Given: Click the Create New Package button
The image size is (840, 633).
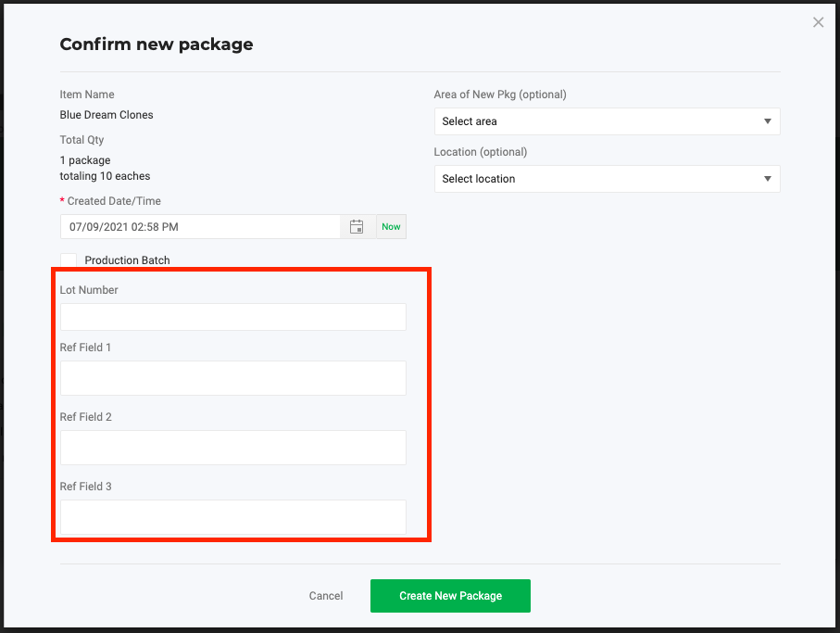Looking at the screenshot, I should click(450, 596).
